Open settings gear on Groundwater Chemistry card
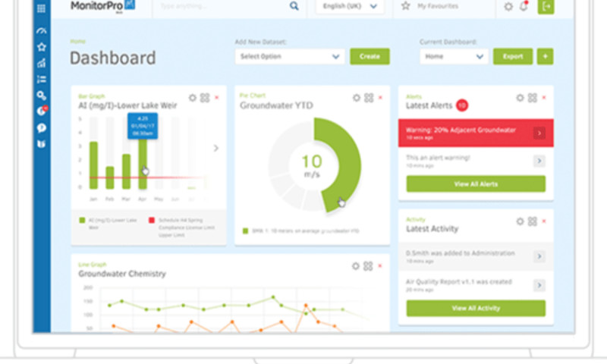Viewport: 607px width, 364px height. 355,266
